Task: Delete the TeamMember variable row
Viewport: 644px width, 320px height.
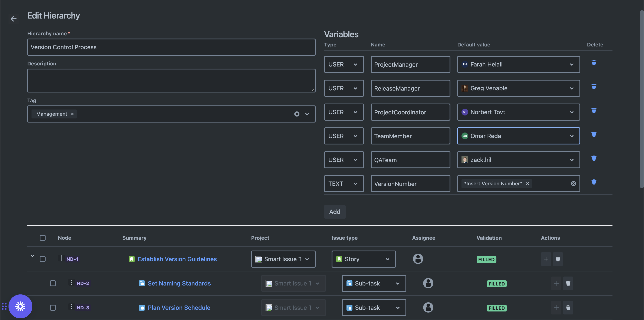Action: click(x=594, y=134)
